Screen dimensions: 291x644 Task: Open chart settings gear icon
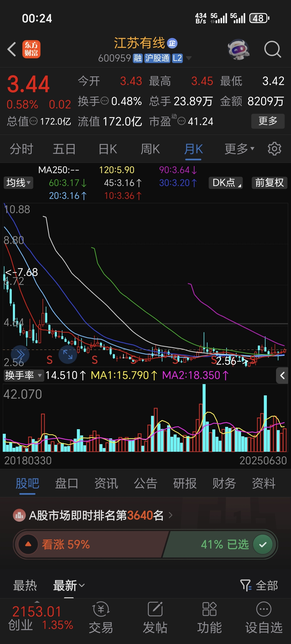coord(274,149)
